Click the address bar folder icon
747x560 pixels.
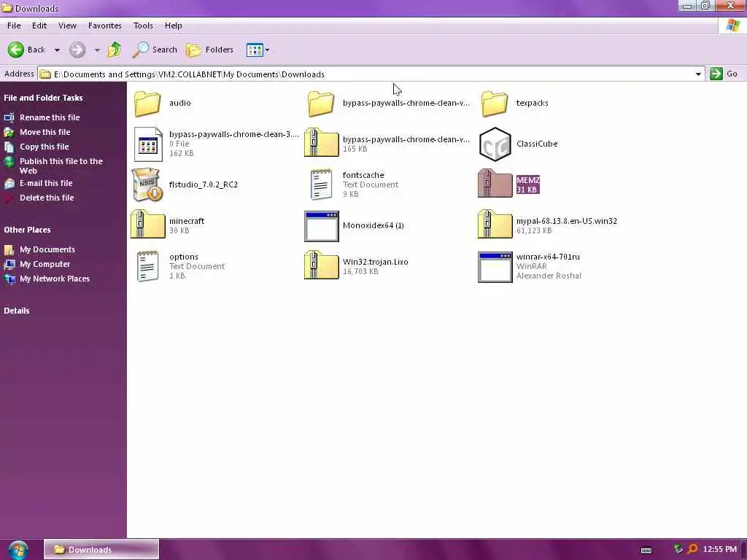pyautogui.click(x=45, y=74)
